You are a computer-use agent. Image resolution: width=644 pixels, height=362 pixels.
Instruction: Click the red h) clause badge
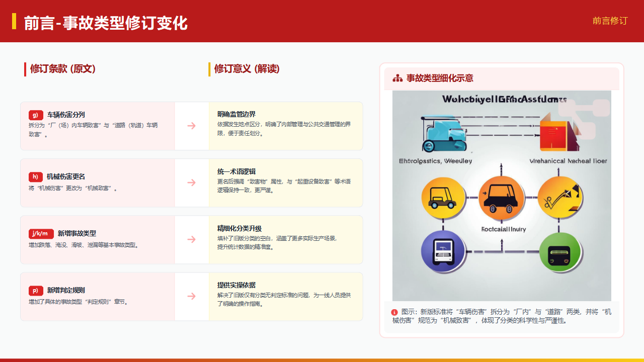(x=36, y=176)
